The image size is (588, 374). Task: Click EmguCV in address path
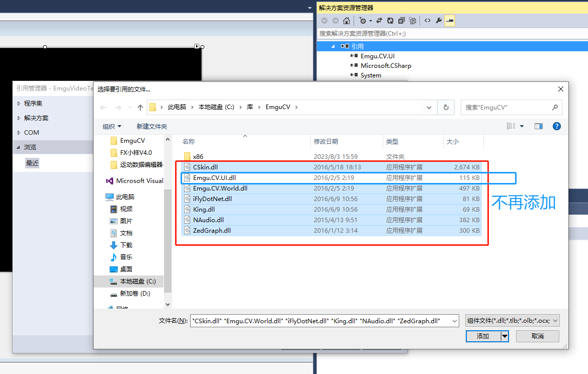pos(278,107)
